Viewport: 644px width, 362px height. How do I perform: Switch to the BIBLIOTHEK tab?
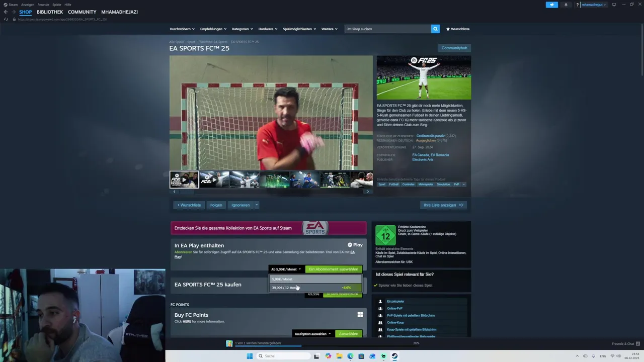[50, 12]
